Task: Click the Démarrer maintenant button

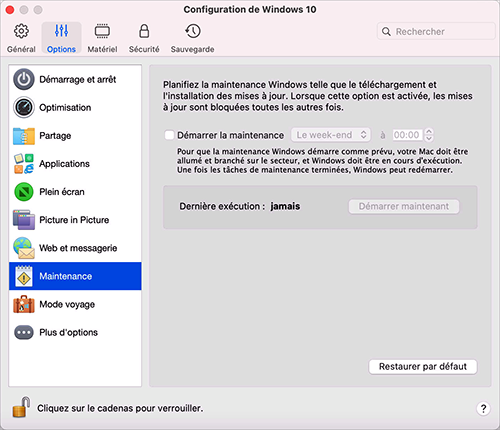Action: 404,206
